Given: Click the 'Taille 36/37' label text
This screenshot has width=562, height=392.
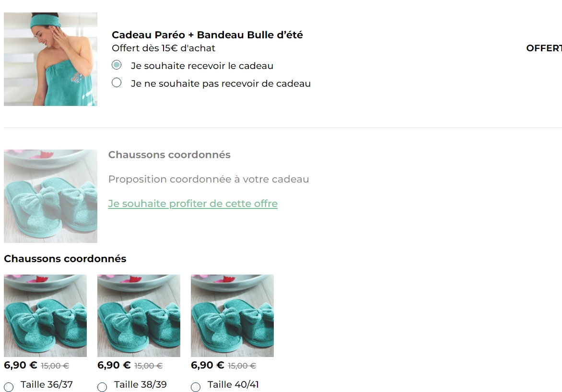Looking at the screenshot, I should (x=47, y=384).
